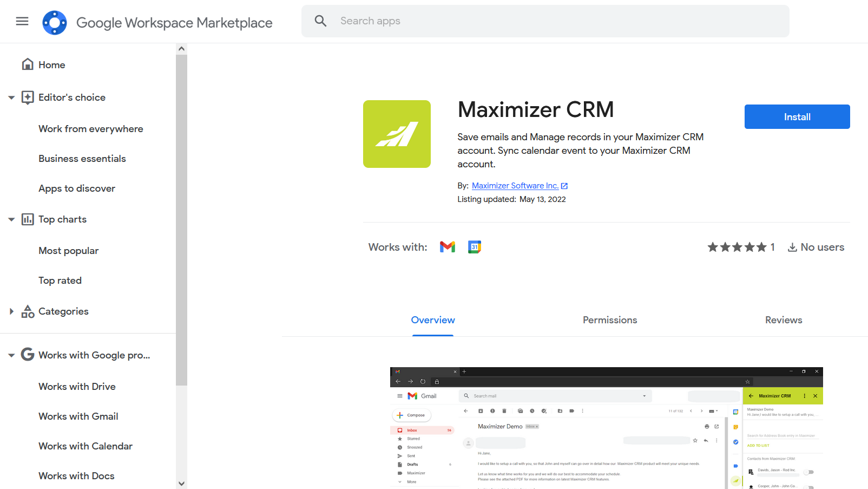Viewport: 868px width, 489px height.
Task: Collapse Works with Google products section
Action: click(11, 355)
